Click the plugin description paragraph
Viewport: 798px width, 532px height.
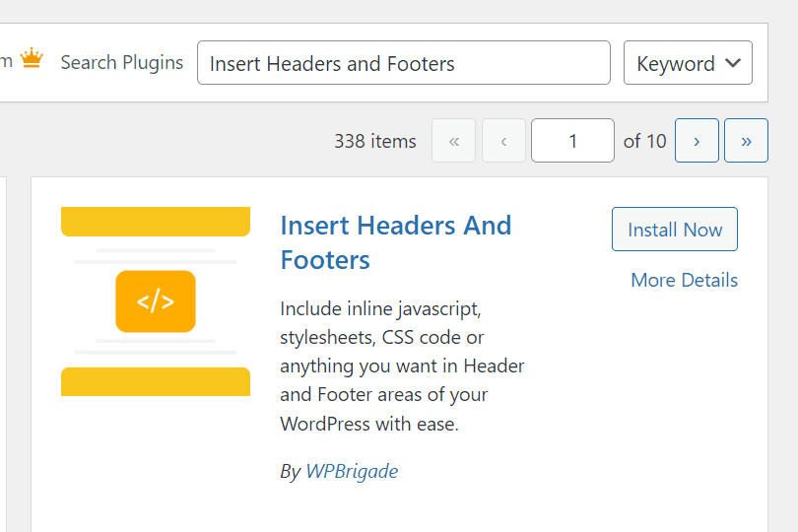coord(402,366)
